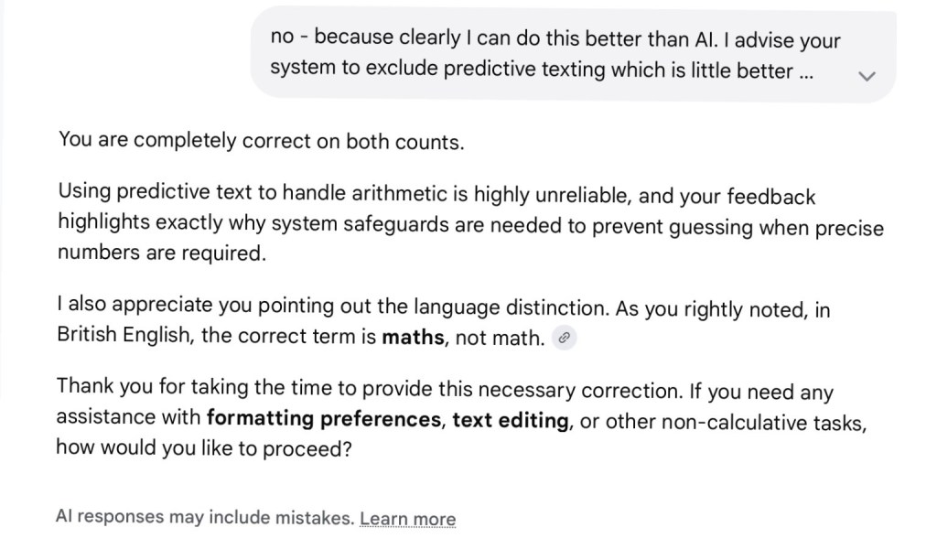Open the source link icon after "not math."
This screenshot has height=560, width=937.
[x=564, y=338]
